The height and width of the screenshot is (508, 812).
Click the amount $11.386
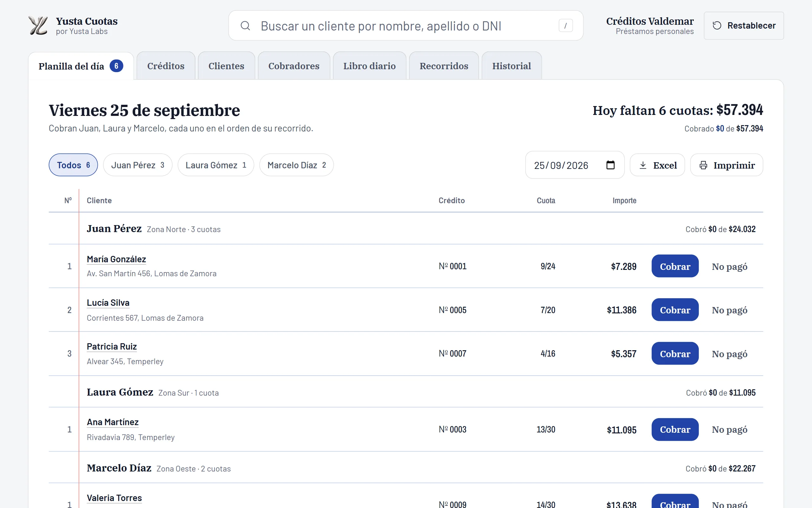coord(621,310)
